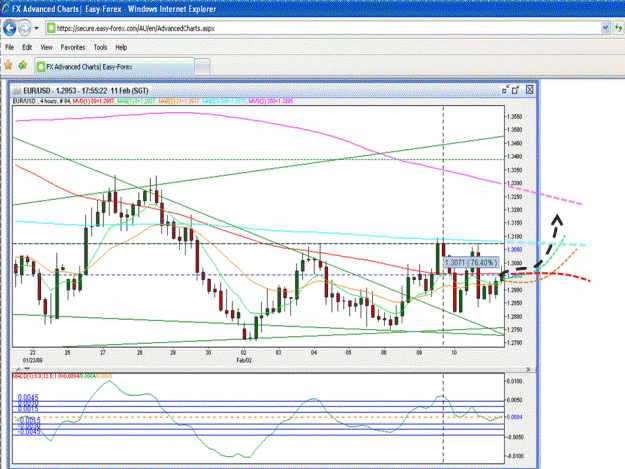Open the Help menu

click(121, 47)
